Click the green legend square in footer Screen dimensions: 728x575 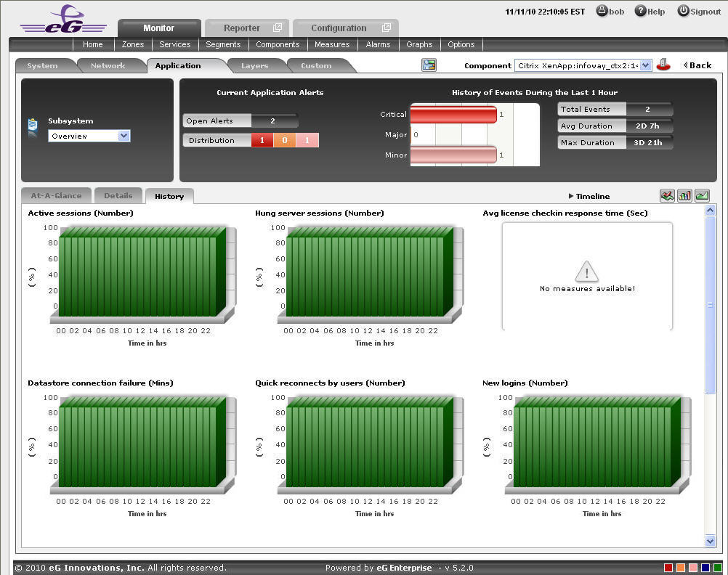718,568
